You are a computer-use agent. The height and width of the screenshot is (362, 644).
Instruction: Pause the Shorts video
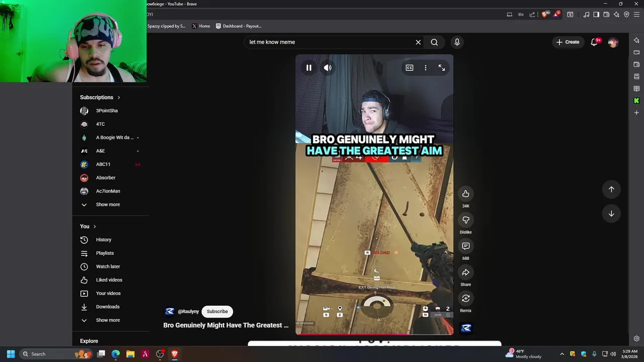coord(309,68)
